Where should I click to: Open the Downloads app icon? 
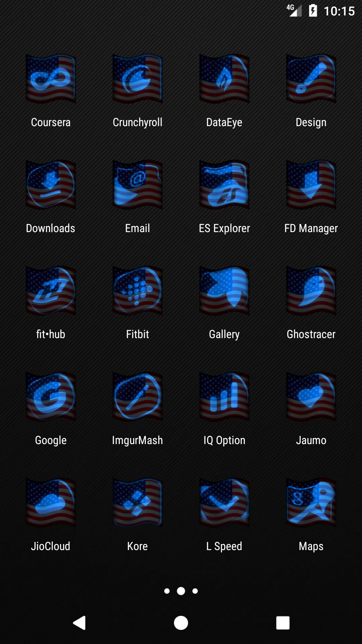[51, 184]
